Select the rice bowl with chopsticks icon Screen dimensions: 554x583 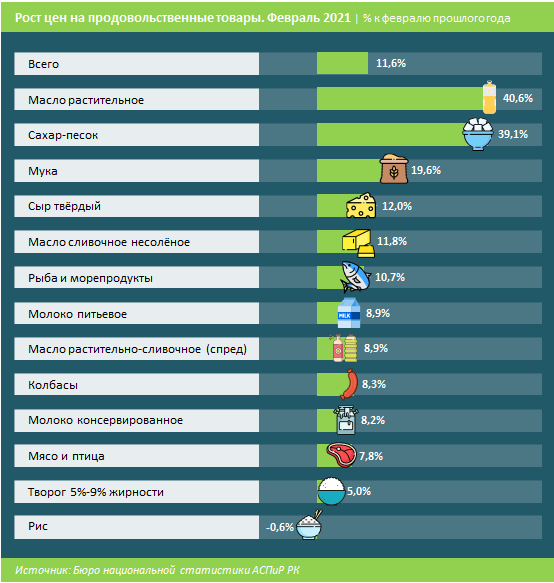click(309, 525)
